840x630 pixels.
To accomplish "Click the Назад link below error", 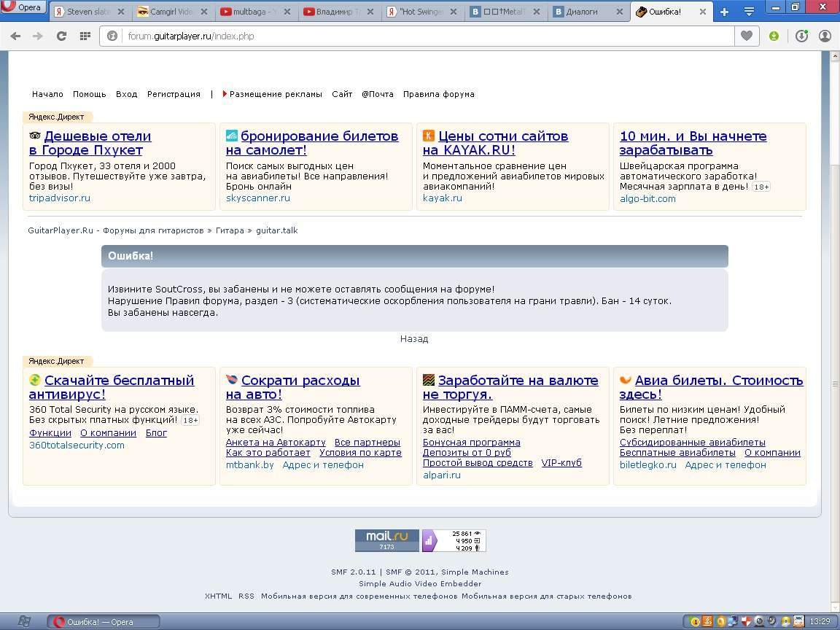I will 414,339.
